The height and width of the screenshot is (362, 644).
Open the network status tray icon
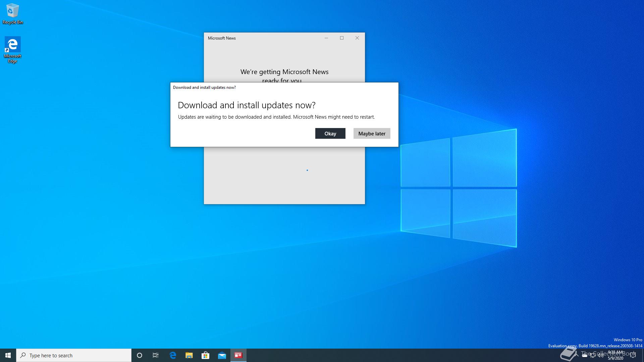[593, 356]
